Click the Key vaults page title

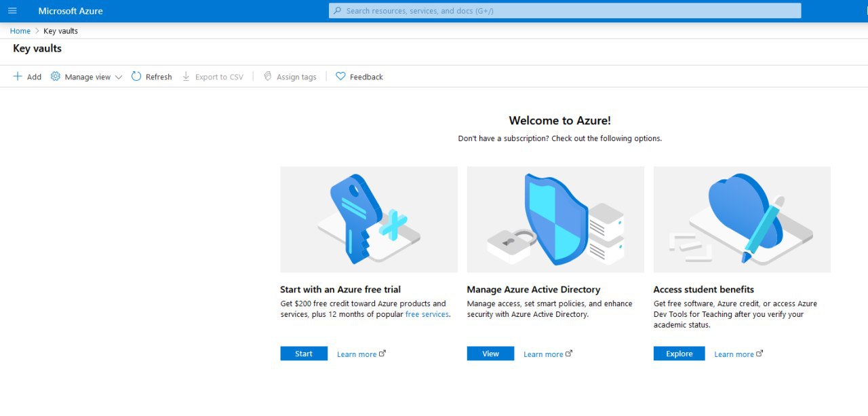(37, 49)
